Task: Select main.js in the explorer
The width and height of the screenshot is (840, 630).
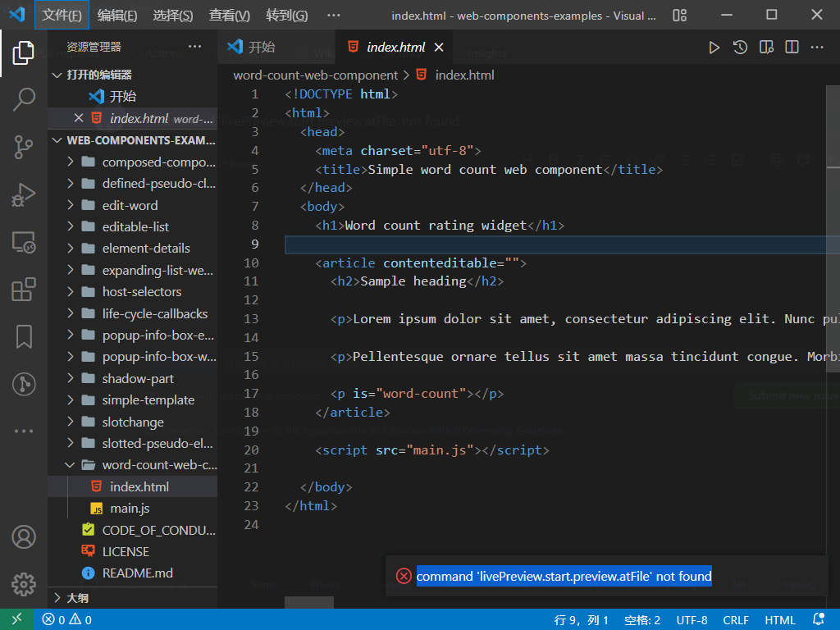Action: click(x=131, y=508)
